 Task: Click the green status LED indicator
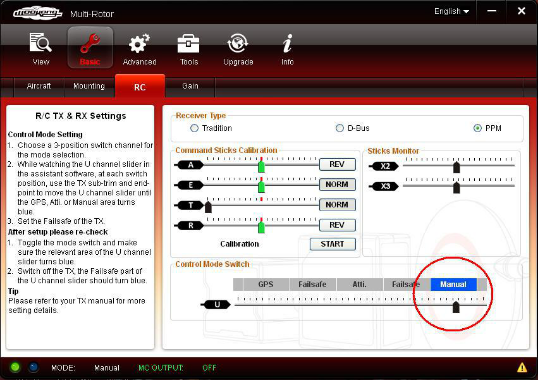[x=15, y=367]
